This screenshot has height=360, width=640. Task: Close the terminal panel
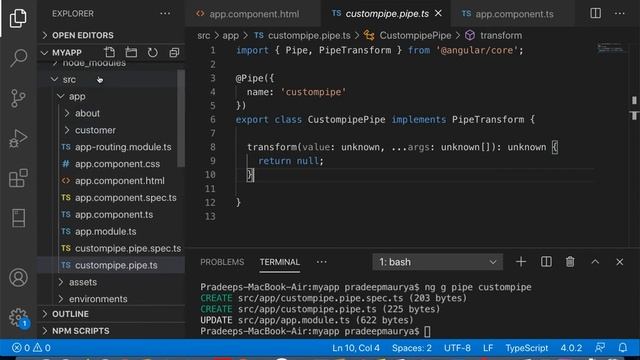620,262
